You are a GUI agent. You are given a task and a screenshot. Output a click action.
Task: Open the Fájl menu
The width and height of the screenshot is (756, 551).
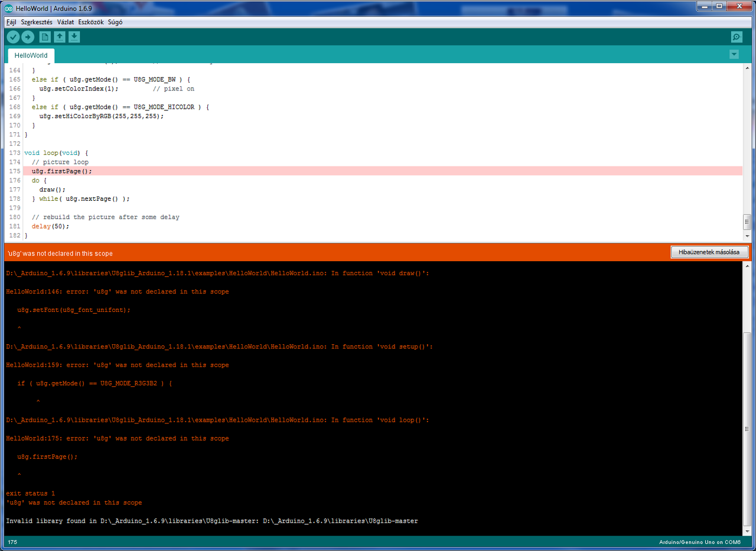(x=11, y=22)
